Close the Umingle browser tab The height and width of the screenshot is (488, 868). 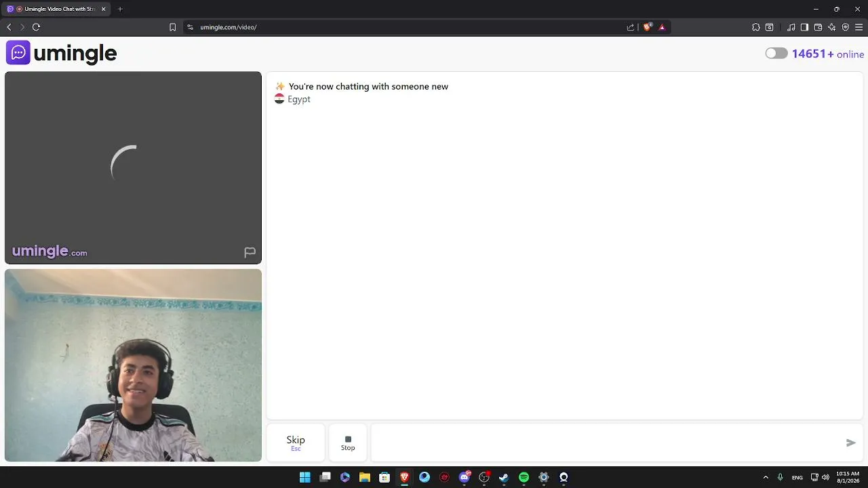click(x=104, y=9)
